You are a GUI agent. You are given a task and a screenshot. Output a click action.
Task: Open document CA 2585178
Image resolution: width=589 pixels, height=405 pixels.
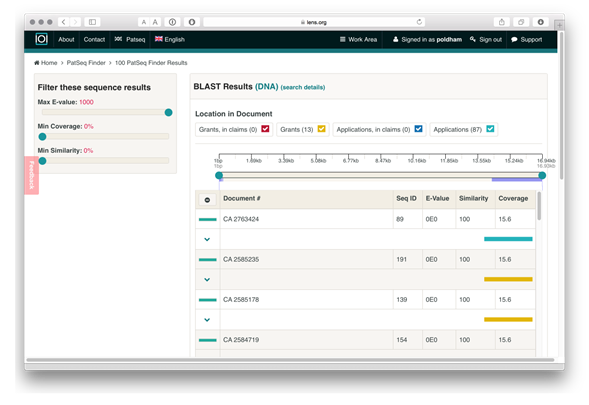(241, 299)
